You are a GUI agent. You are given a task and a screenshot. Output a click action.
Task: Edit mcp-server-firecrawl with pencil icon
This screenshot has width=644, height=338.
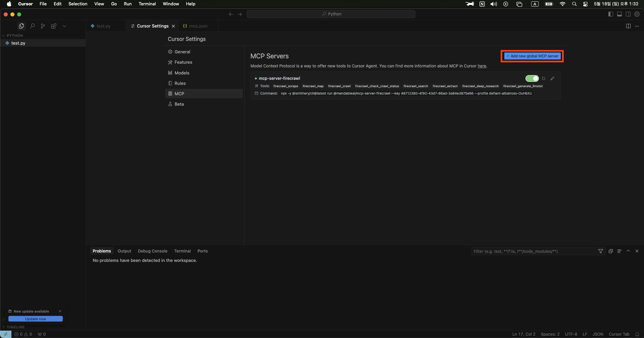[x=552, y=78]
